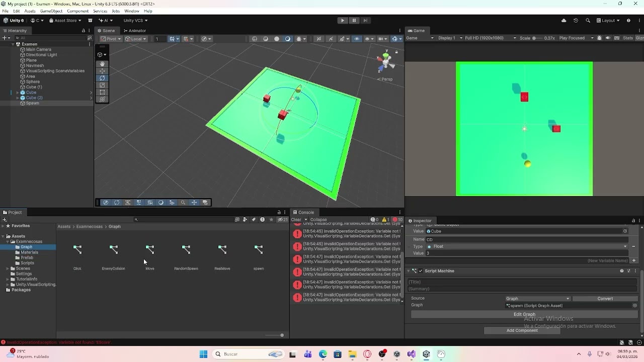Open Full HD resolution dropdown
The width and height of the screenshot is (644, 362).
pyautogui.click(x=491, y=38)
